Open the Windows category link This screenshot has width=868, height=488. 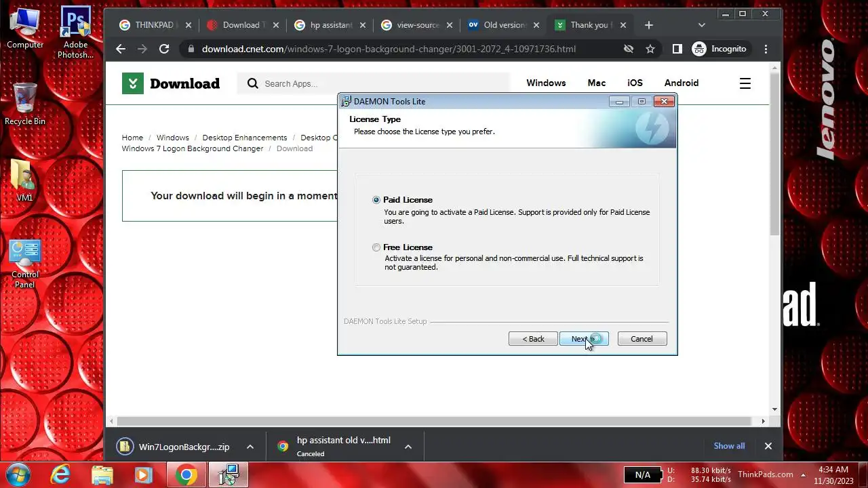click(x=546, y=83)
